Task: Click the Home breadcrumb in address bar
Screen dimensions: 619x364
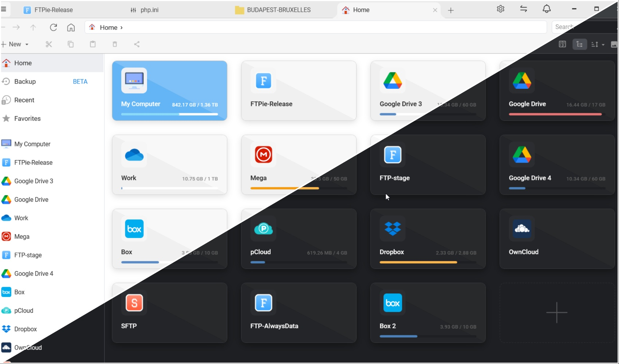Action: [109, 27]
